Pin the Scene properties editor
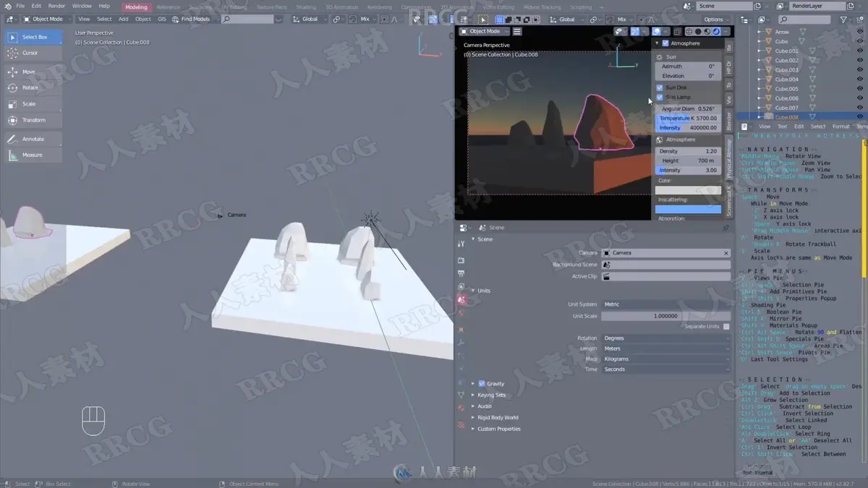The width and height of the screenshot is (868, 488). point(726,228)
